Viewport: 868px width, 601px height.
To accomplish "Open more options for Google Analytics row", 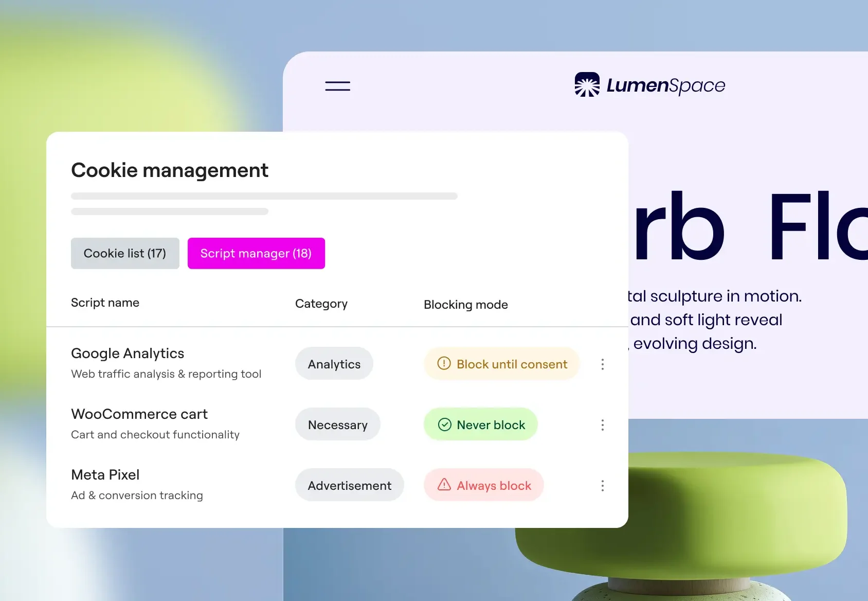I will pos(603,364).
